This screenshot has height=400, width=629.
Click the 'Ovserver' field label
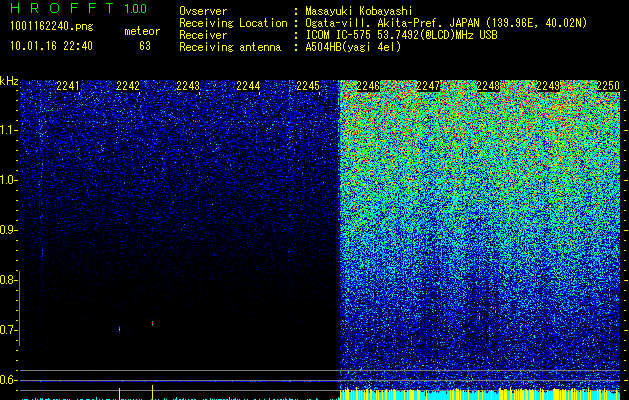tap(203, 11)
